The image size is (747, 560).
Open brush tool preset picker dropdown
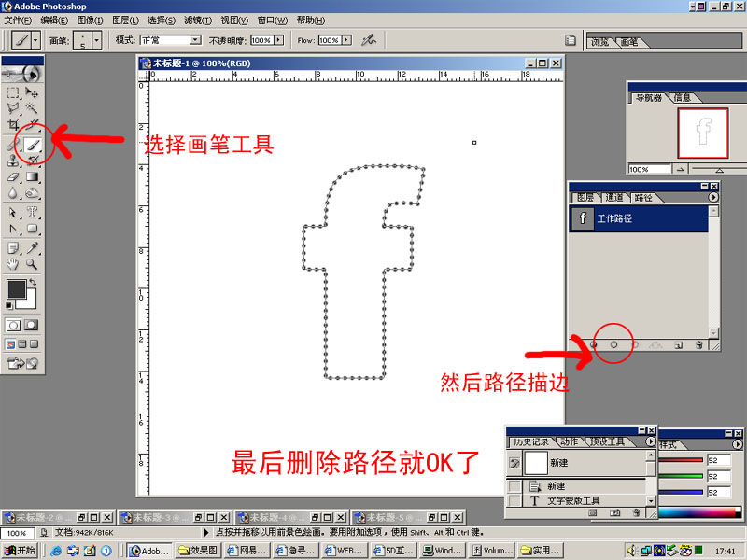[x=35, y=40]
